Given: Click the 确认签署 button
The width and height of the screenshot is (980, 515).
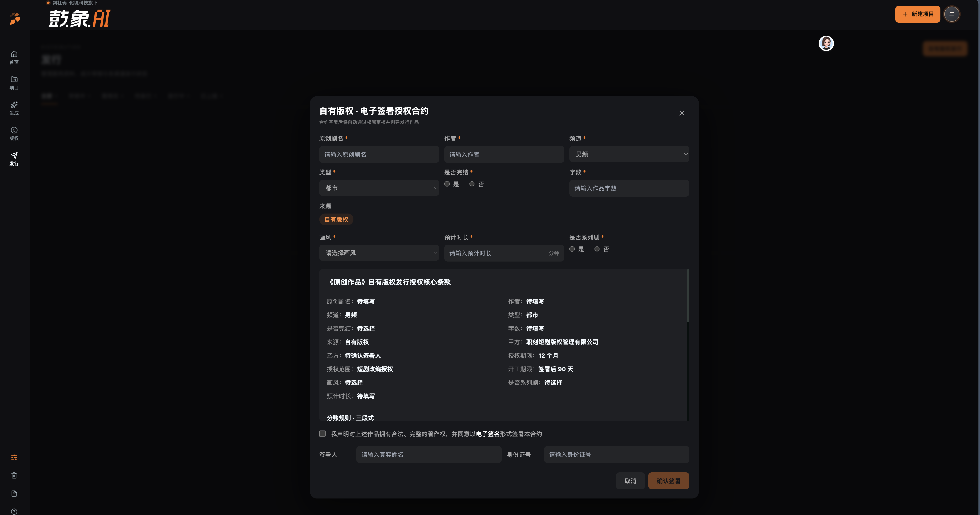Looking at the screenshot, I should pos(668,481).
